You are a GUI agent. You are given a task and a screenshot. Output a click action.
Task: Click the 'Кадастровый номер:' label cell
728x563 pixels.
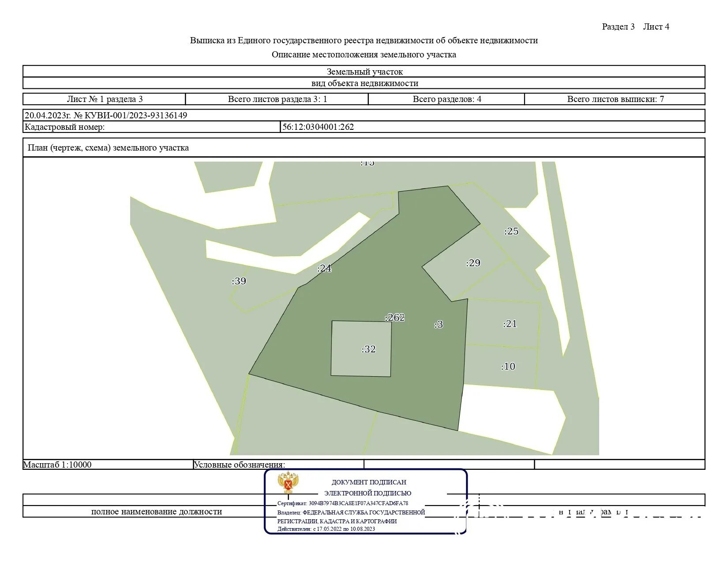(x=152, y=127)
